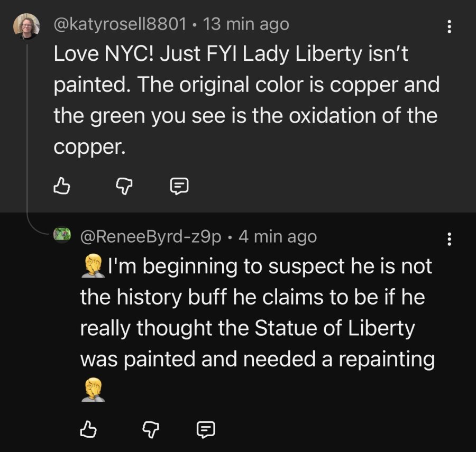Screen dimensions: 476x452
Task: Open reply box for @katyrosell8801 comment
Action: click(179, 186)
